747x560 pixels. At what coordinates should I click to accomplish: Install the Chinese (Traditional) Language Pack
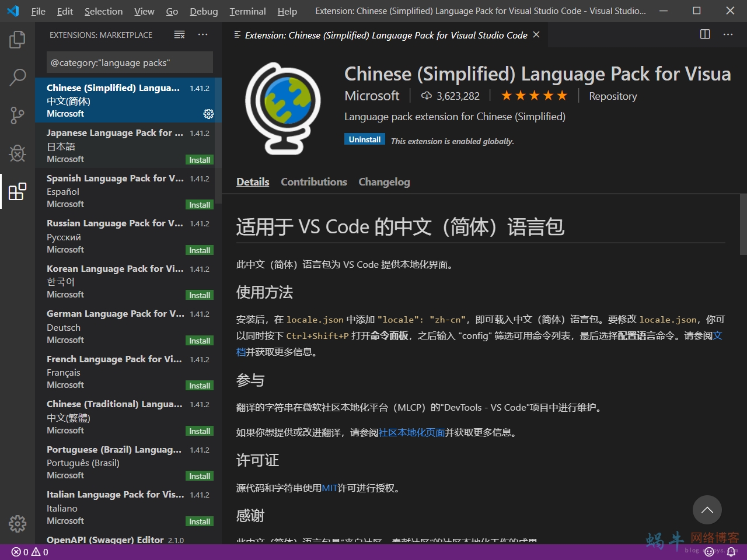click(200, 431)
